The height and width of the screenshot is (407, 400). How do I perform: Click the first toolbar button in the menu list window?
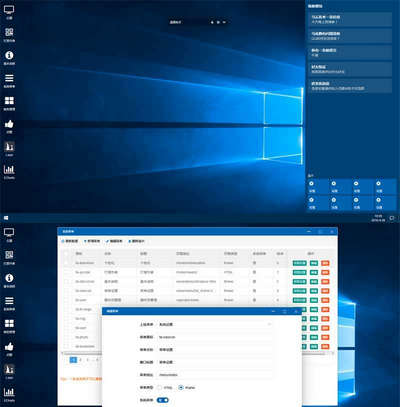pos(70,241)
